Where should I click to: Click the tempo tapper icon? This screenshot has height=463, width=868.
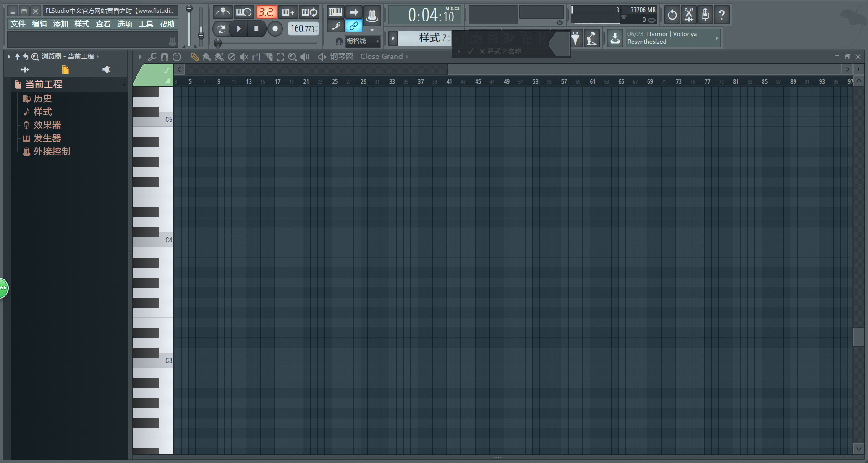point(592,38)
